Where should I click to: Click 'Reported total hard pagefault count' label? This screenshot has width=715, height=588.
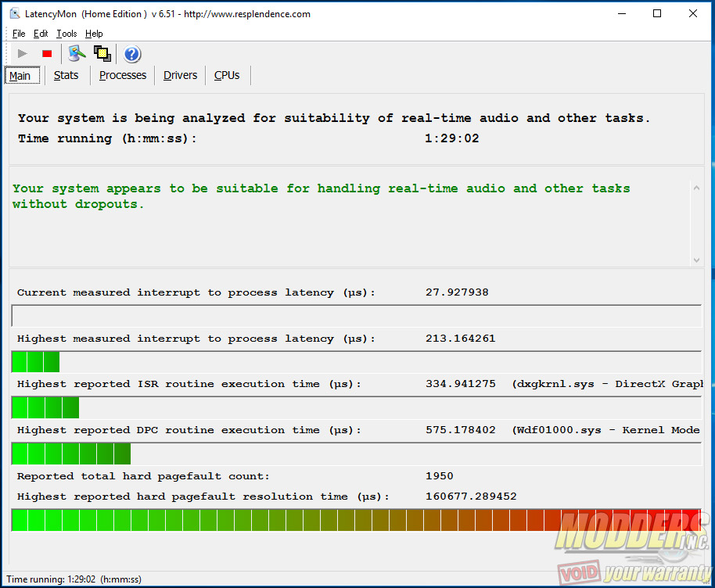pos(143,476)
